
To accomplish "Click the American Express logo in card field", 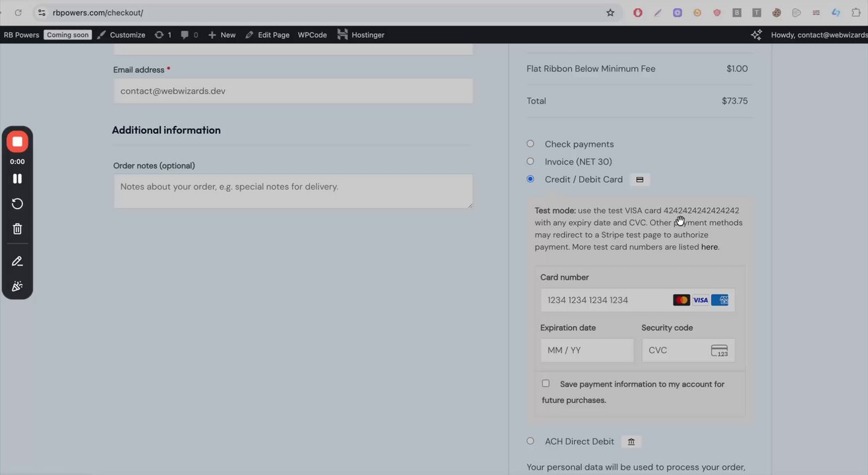I will [720, 300].
